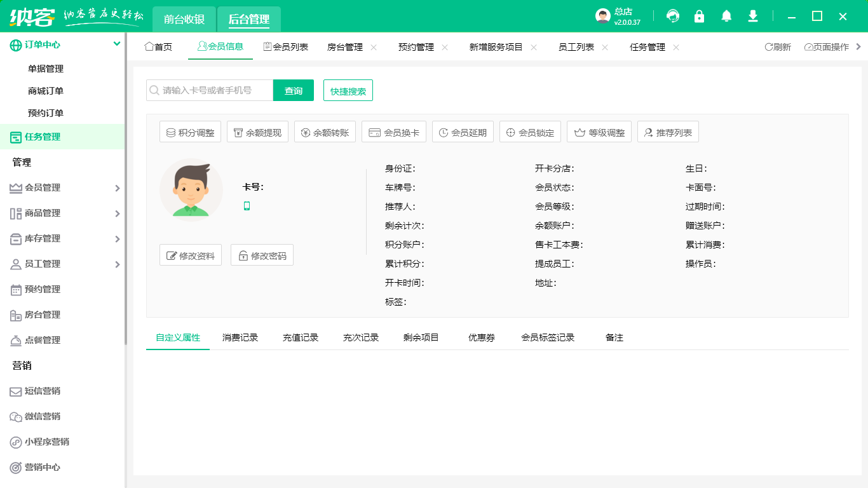The width and height of the screenshot is (868, 488).
Task: Open 营销中心 in the sidebar
Action: coord(42,468)
